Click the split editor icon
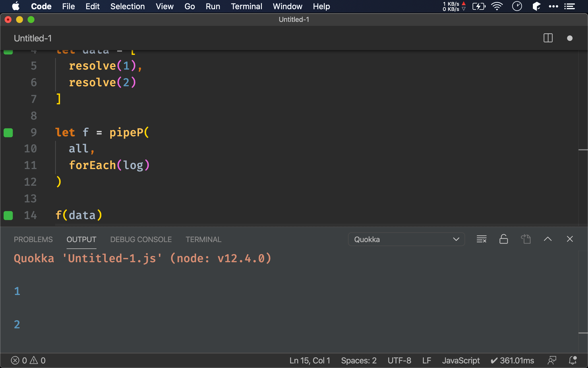 pos(548,38)
